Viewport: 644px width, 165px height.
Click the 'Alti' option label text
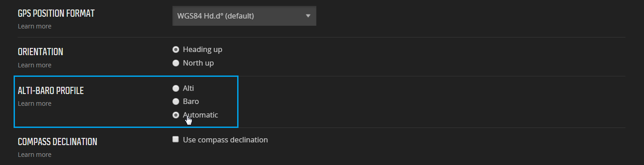(188, 88)
